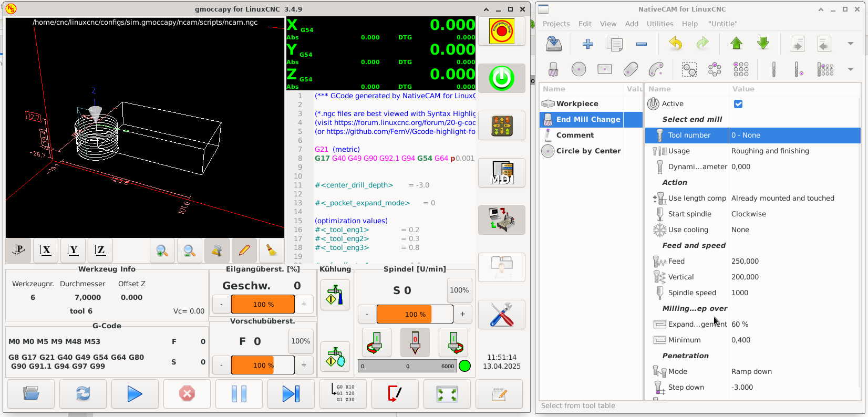Expand the shapes toolbar overflow arrow

851,69
